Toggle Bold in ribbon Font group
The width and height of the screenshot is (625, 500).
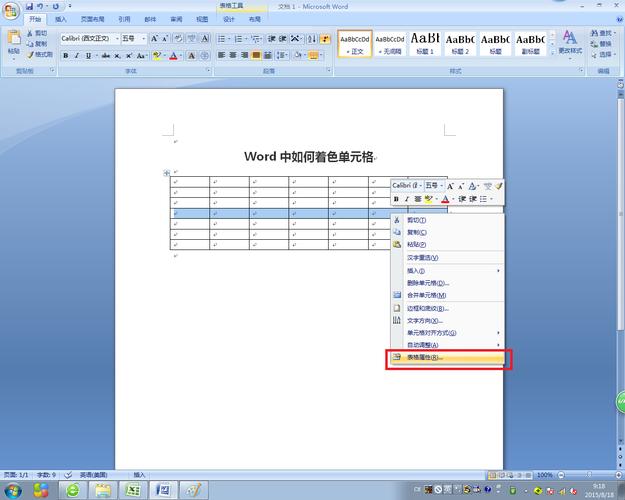(x=66, y=56)
